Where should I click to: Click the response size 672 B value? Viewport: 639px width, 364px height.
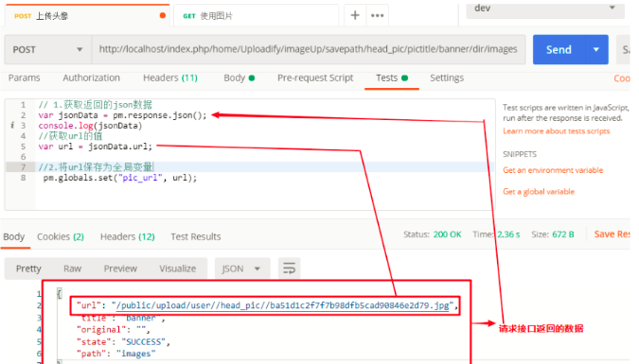[562, 234]
